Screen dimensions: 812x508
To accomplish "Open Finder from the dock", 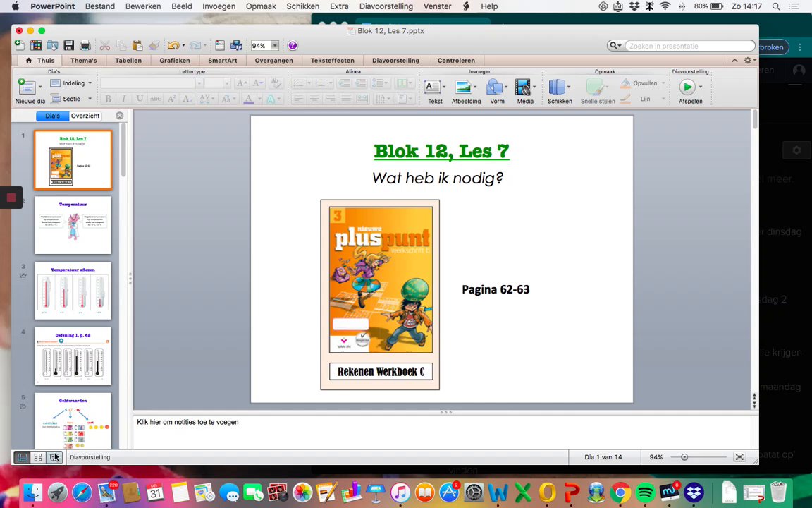I will coord(33,492).
